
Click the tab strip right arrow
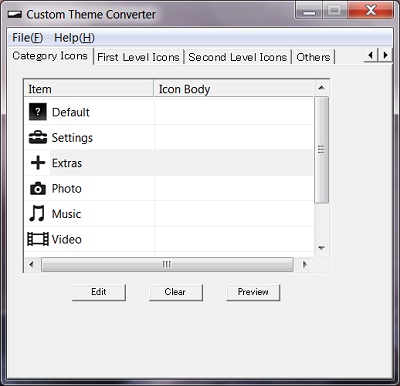(x=385, y=55)
